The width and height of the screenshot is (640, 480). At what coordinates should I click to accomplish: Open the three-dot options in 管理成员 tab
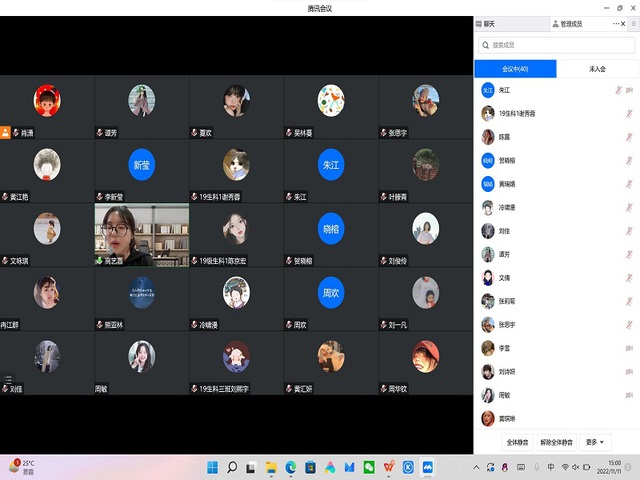(618, 23)
